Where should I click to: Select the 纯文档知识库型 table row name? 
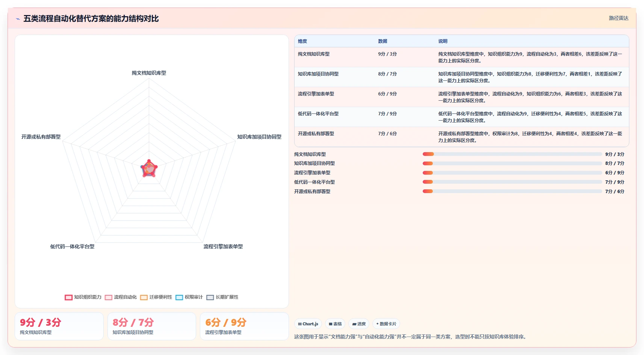(x=314, y=54)
